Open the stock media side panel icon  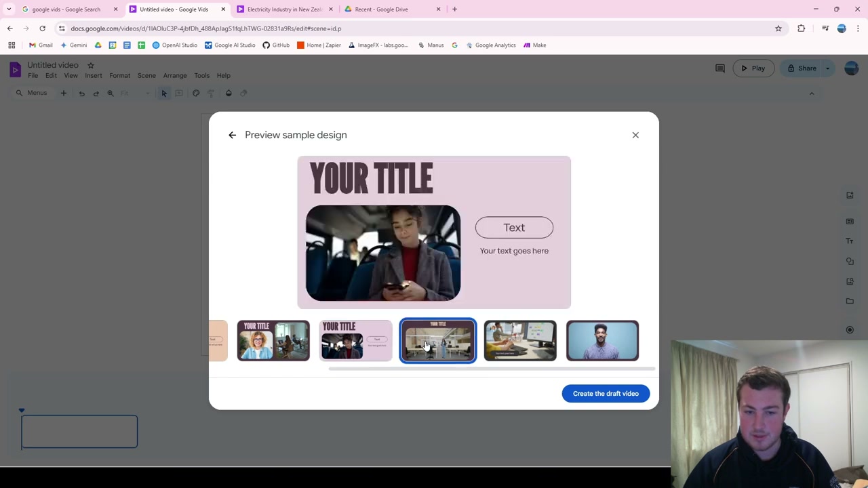tap(850, 281)
